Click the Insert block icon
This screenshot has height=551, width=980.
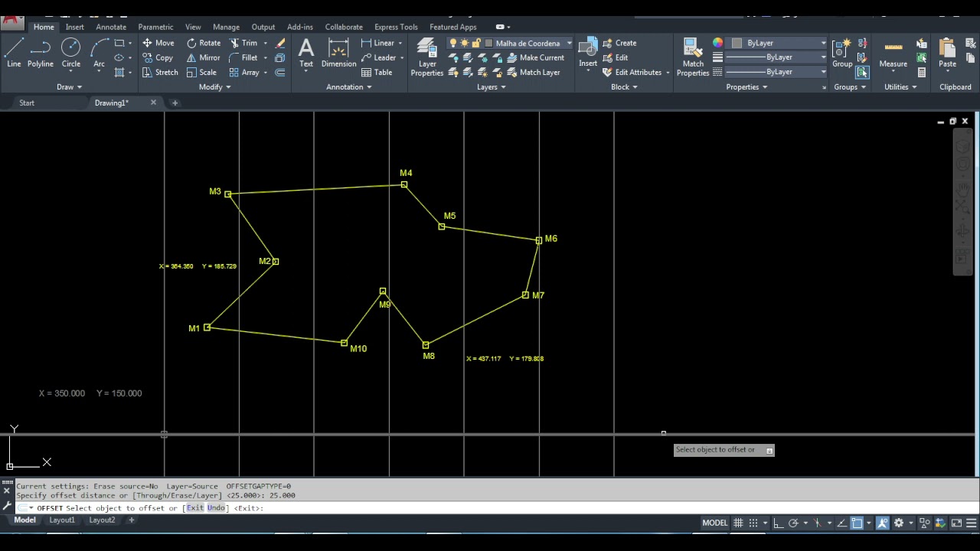[x=588, y=54]
